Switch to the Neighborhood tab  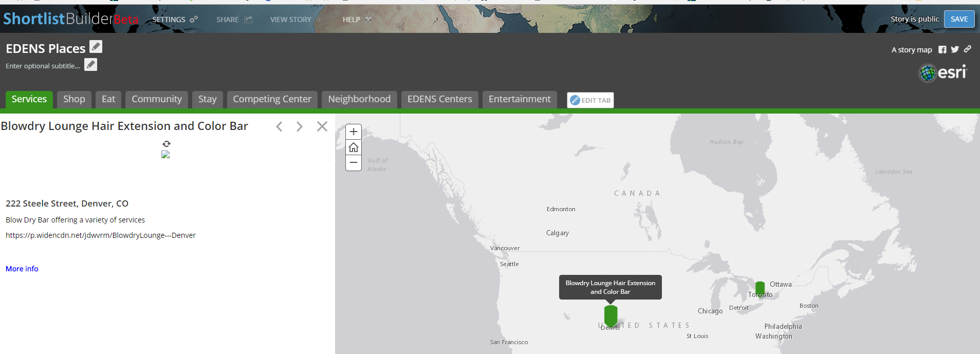(x=359, y=99)
